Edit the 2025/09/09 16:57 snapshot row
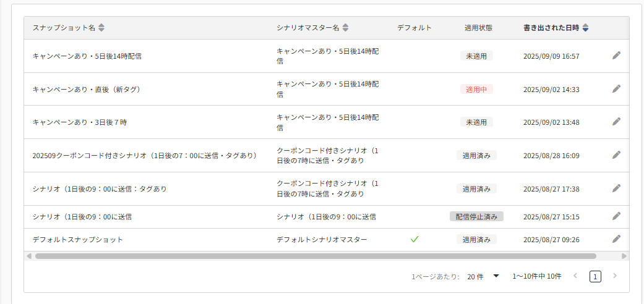Viewport: 644px width, 304px height. [616, 56]
